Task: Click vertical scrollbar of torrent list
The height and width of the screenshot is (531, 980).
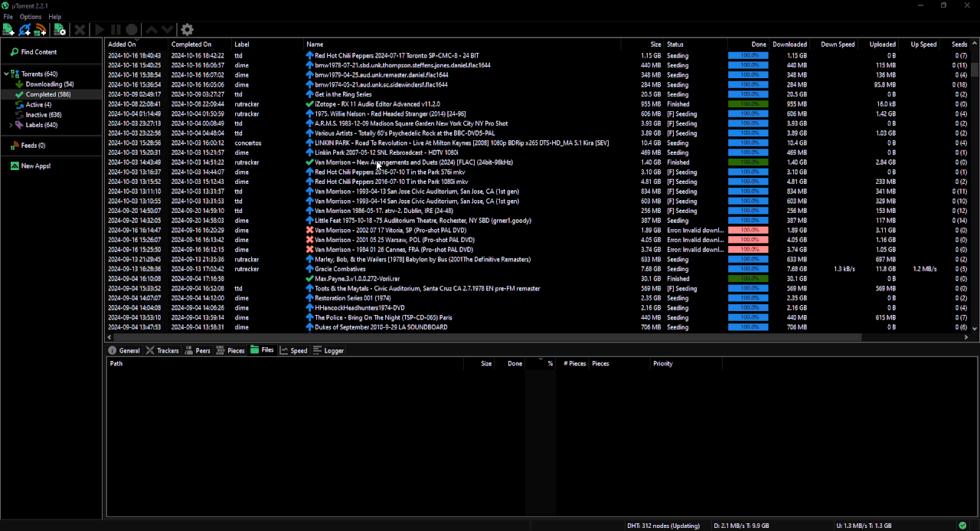Action: (975, 69)
